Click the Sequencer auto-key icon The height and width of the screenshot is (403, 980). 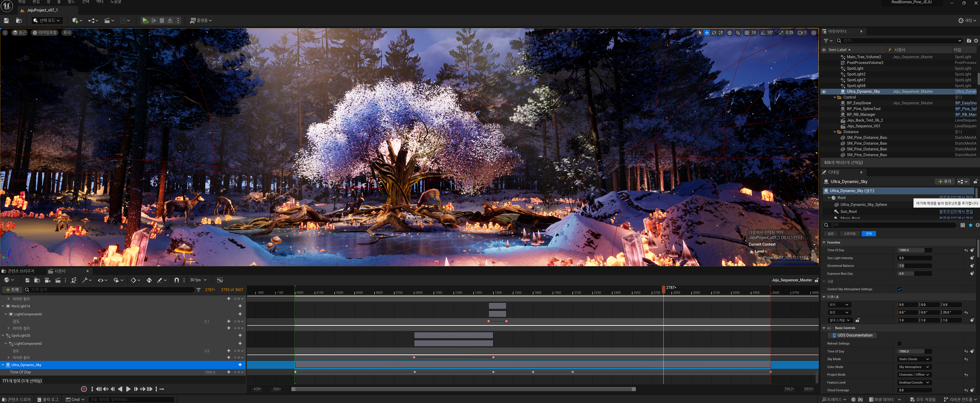click(149, 280)
